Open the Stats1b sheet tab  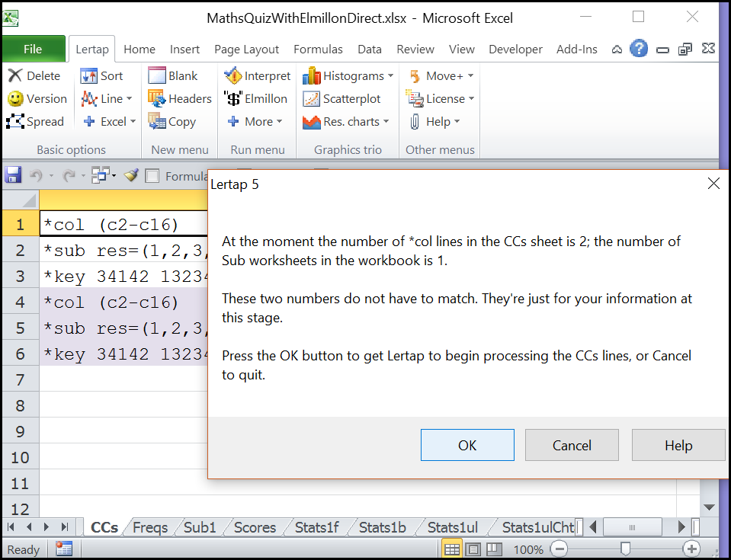click(383, 527)
